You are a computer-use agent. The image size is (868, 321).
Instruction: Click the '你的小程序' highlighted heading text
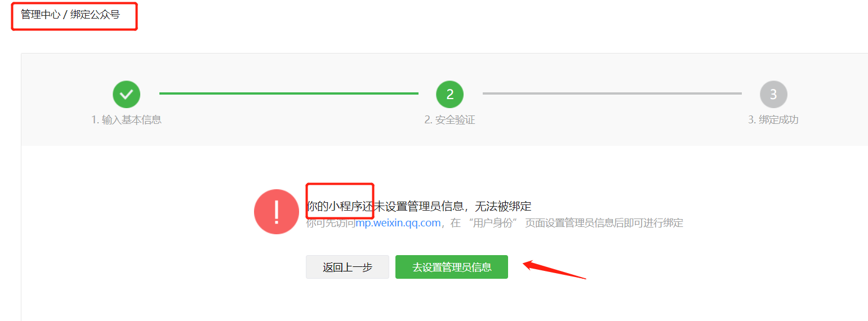point(334,207)
